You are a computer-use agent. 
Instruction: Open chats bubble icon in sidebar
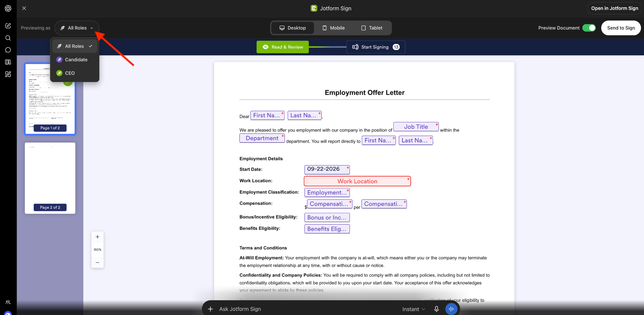[x=8, y=50]
